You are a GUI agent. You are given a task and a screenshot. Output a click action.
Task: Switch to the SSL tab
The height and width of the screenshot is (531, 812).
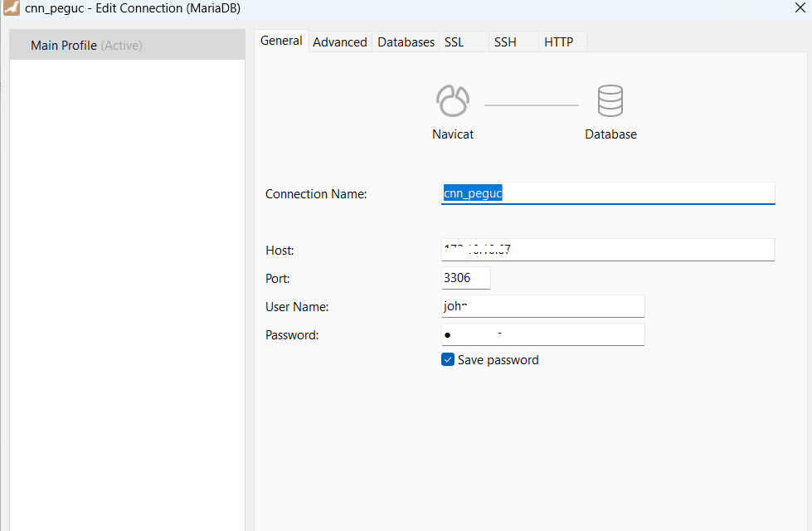coord(454,41)
